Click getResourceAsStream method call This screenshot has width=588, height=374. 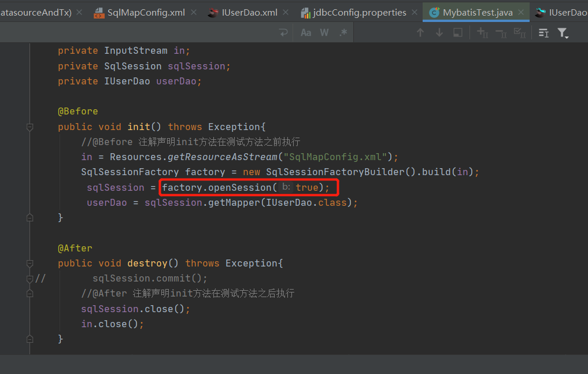[223, 157]
